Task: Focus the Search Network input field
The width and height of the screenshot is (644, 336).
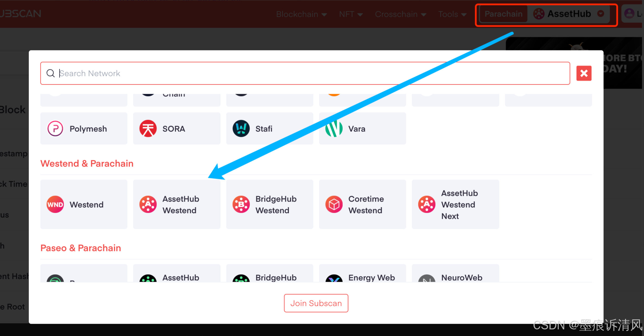Action: coord(305,73)
